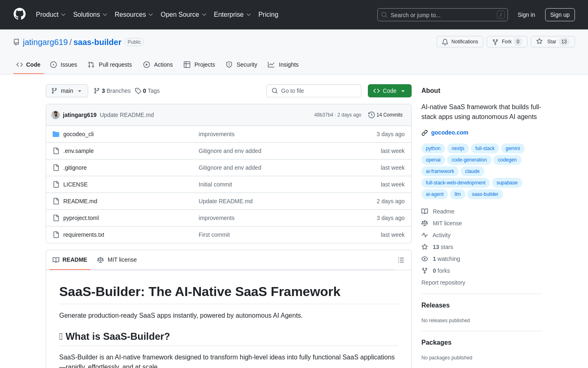
Task: Click the Search or jump to field
Action: pos(443,15)
